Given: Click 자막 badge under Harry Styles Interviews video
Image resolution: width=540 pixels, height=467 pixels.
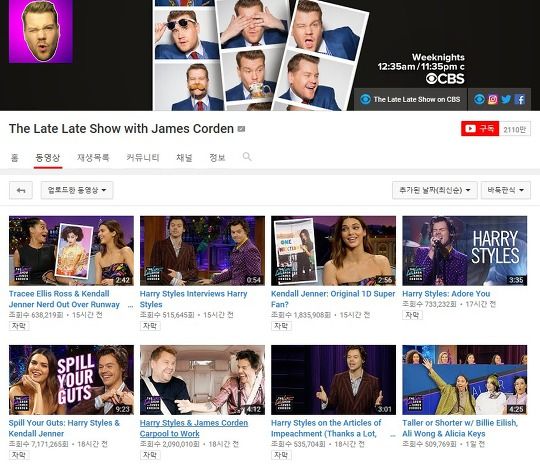Looking at the screenshot, I should [150, 326].
